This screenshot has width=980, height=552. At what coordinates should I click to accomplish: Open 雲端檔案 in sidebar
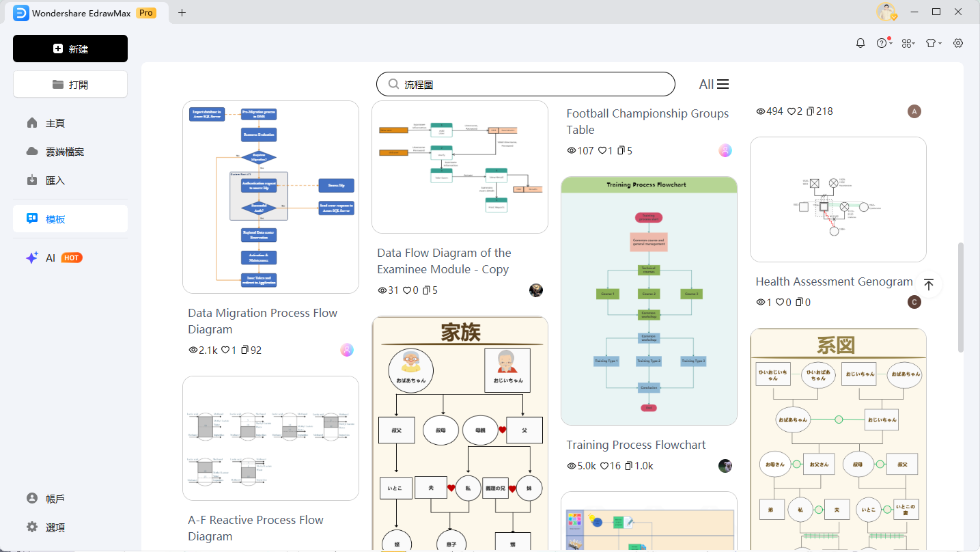pos(65,152)
